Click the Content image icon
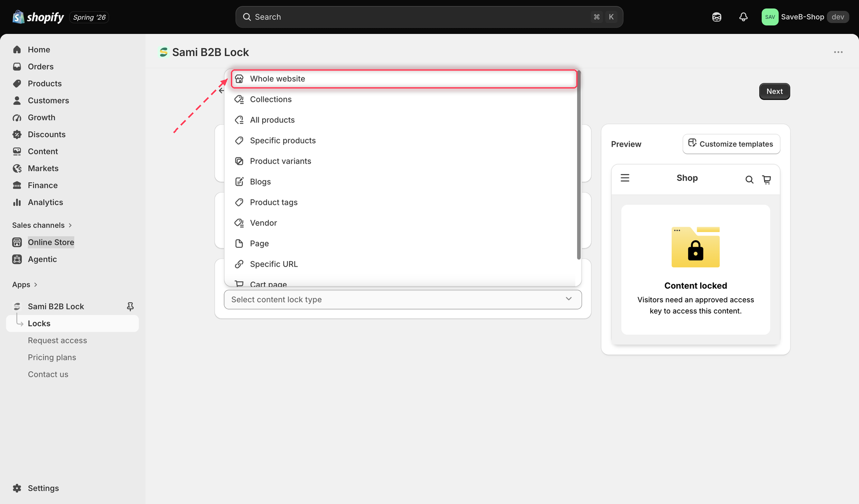 (17, 152)
